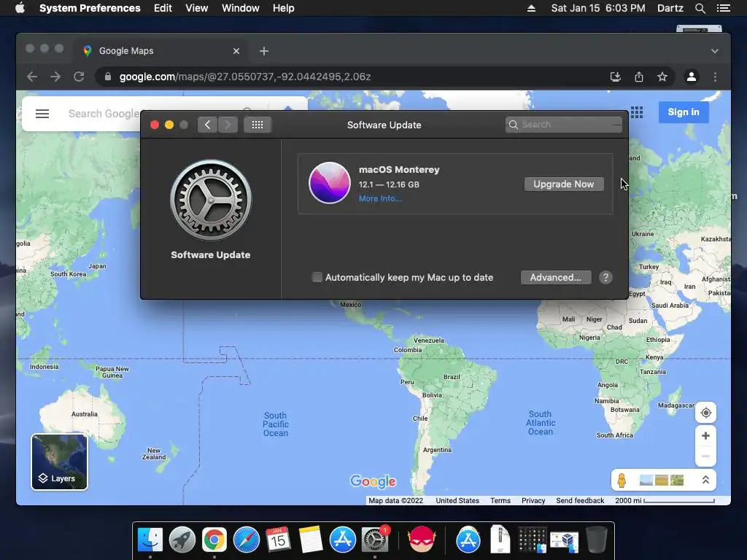Open System Preferences from the Dock
Viewport: 747px width, 560px height.
[x=375, y=540]
